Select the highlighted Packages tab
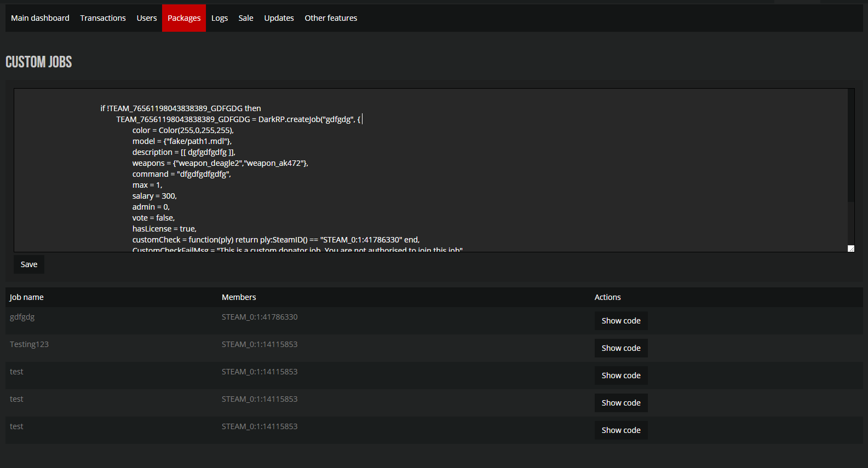868x468 pixels. point(184,18)
